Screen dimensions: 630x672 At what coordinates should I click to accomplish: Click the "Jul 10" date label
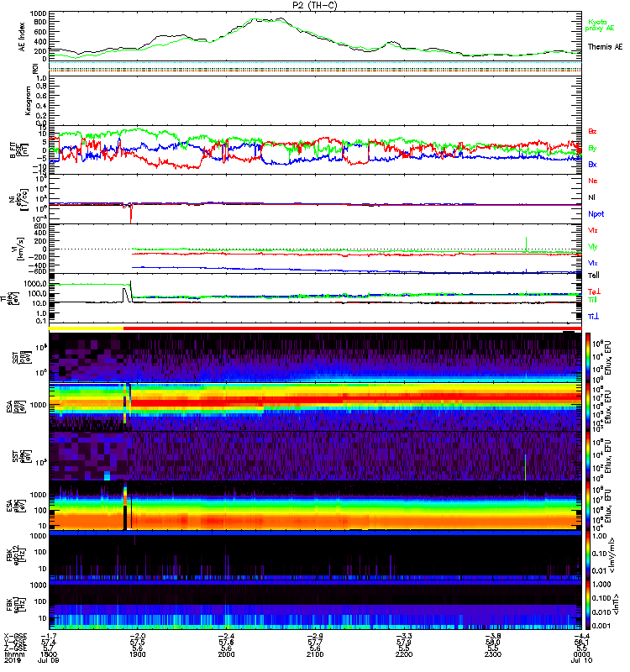[x=581, y=660]
